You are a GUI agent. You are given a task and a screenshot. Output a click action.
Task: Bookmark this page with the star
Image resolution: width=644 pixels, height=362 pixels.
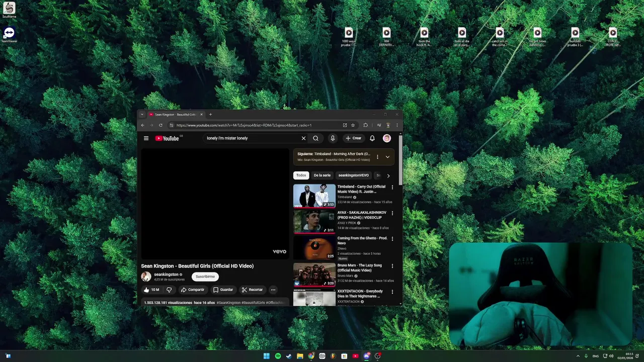pos(353,125)
